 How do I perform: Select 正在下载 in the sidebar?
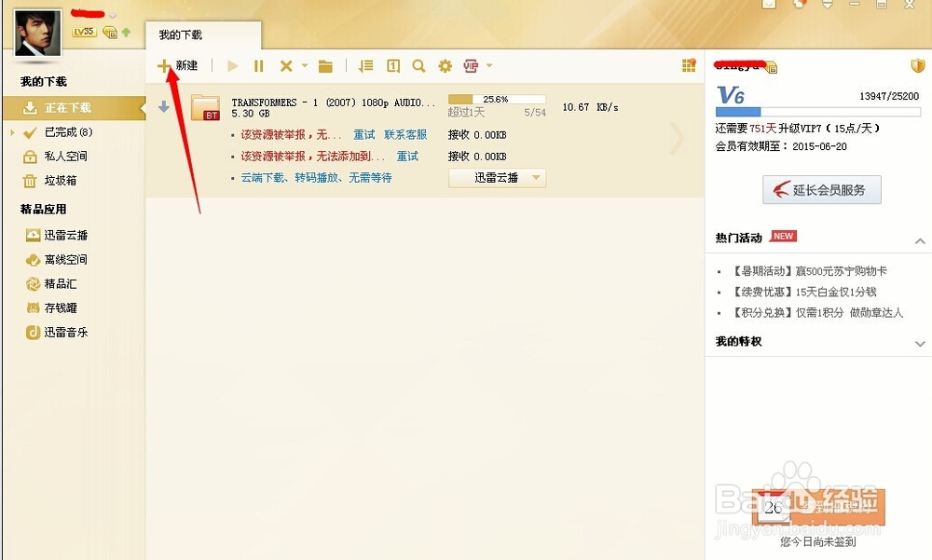(x=75, y=107)
